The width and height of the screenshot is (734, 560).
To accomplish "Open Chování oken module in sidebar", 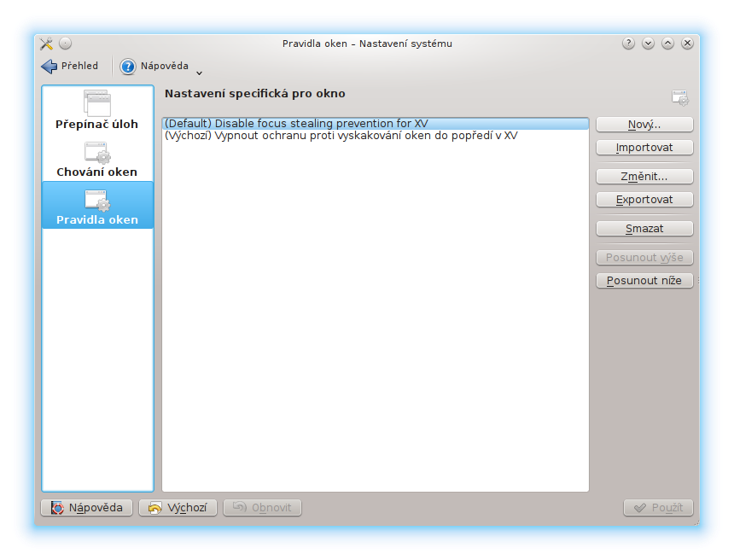I will 97,159.
